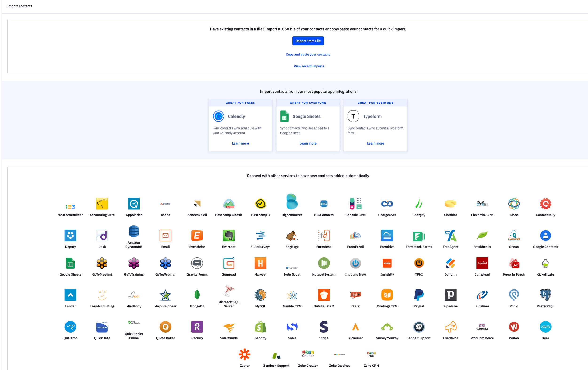Image resolution: width=588 pixels, height=370 pixels.
Task: Click the Basecamp 3 icon
Action: [260, 204]
